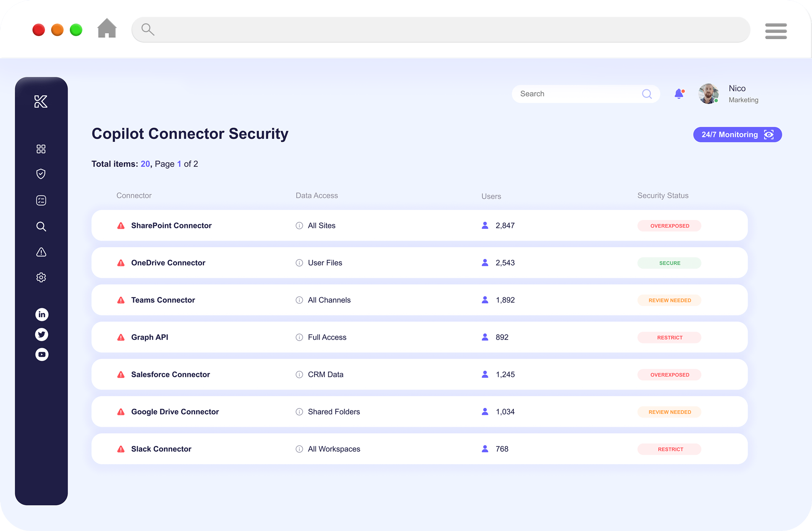Image resolution: width=812 pixels, height=531 pixels.
Task: Click the REVIEW NEEDED badge for Google Drive
Action: click(669, 412)
